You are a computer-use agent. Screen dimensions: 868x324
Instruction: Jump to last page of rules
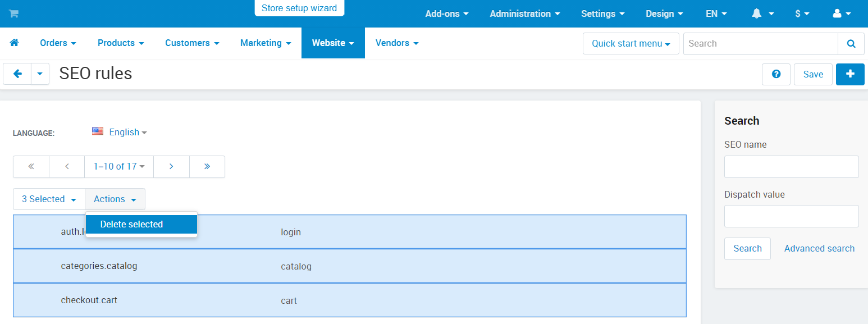click(x=207, y=167)
